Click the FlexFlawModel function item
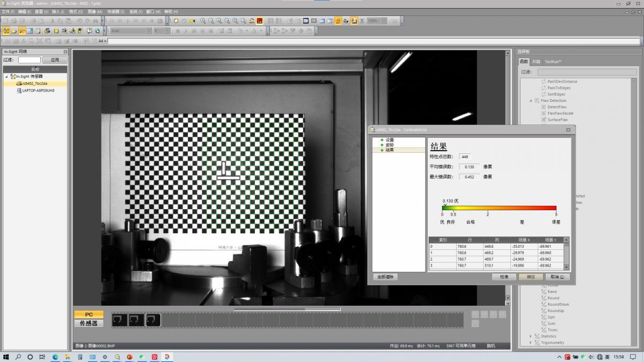 (x=560, y=114)
